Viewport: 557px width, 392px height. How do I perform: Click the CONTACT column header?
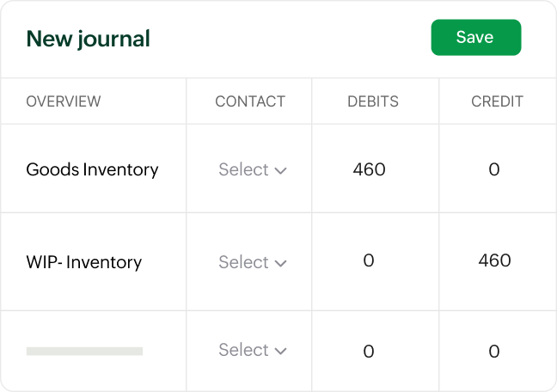[249, 101]
